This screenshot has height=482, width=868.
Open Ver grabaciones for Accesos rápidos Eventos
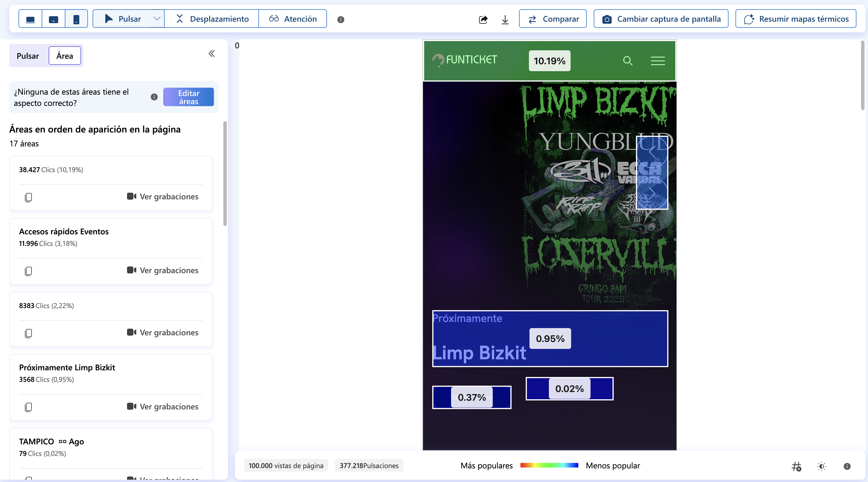point(162,270)
